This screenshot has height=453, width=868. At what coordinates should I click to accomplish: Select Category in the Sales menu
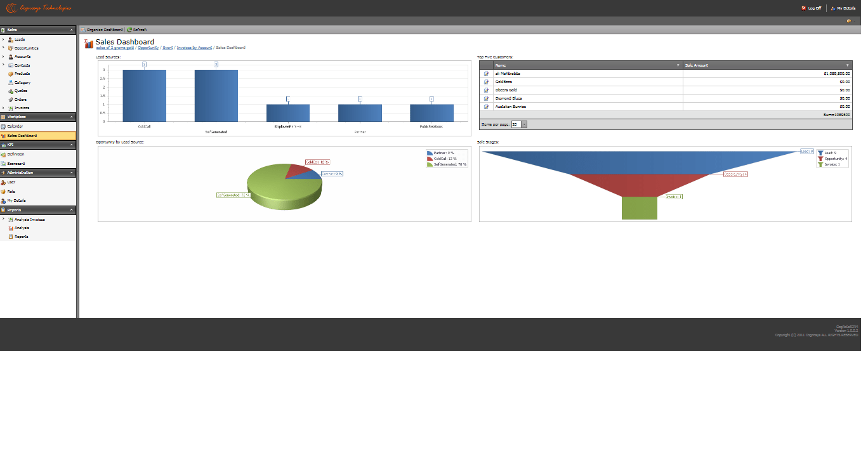click(22, 82)
